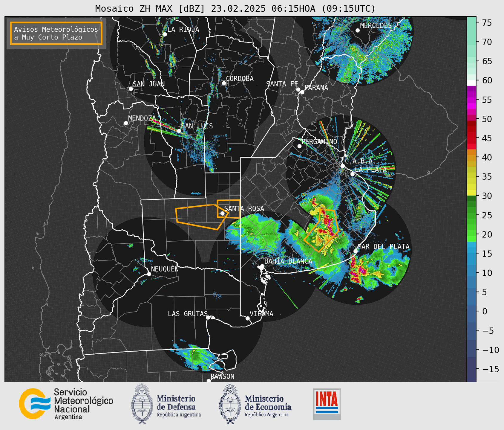Select the La Plata city marker dot

pyautogui.click(x=353, y=174)
